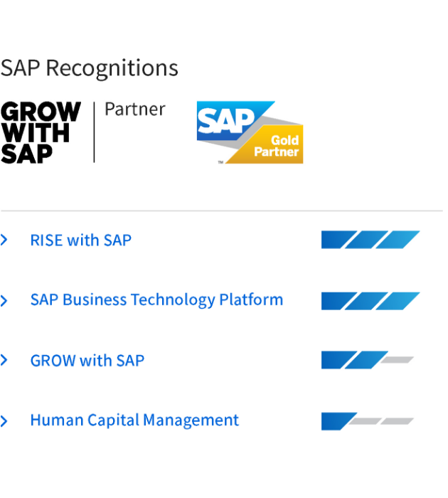Expand the GROW with SAP chevron
Screen dimensions: 448x498
click(5, 361)
